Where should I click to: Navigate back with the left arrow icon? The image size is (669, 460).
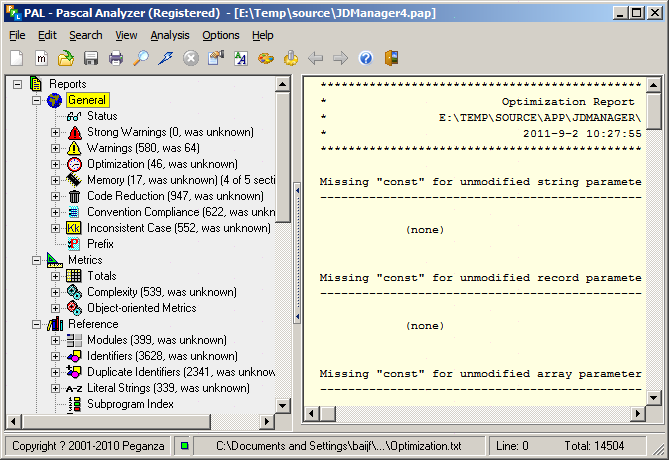[316, 58]
